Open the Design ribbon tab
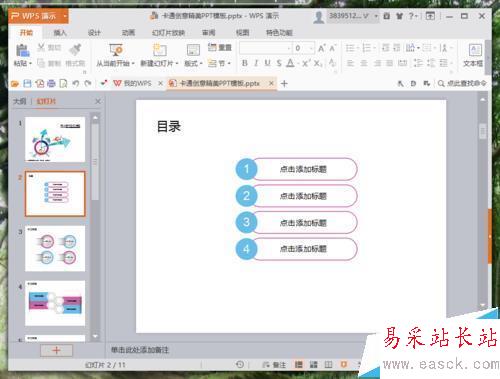This screenshot has height=379, width=500. point(94,33)
